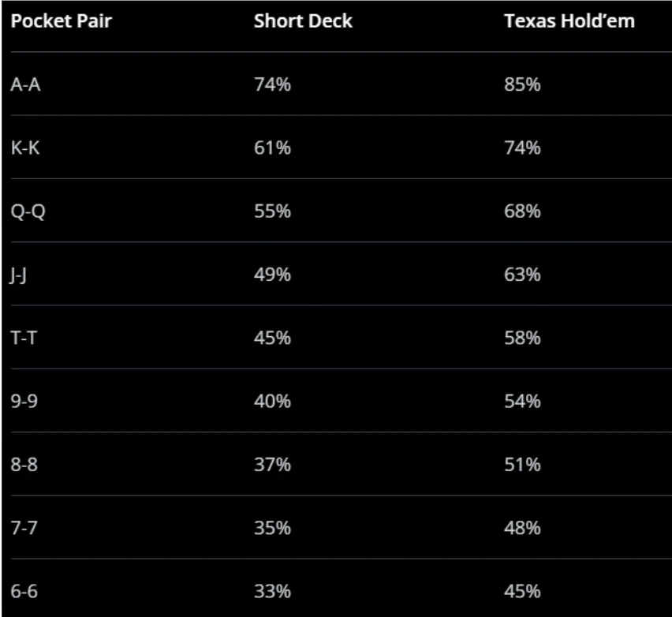Click the 61% Short Deck value for K-K
Image resolution: width=672 pixels, height=617 pixels.
coord(272,148)
